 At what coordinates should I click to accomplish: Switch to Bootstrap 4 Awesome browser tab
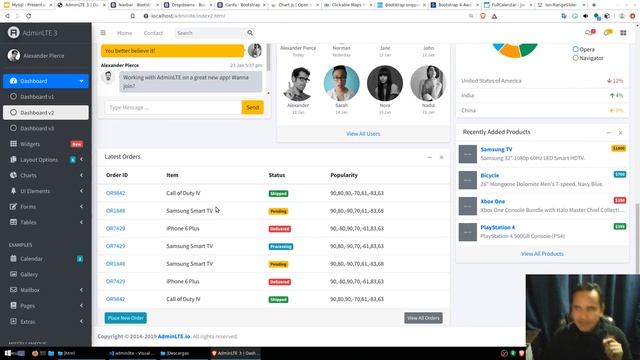pos(454,5)
